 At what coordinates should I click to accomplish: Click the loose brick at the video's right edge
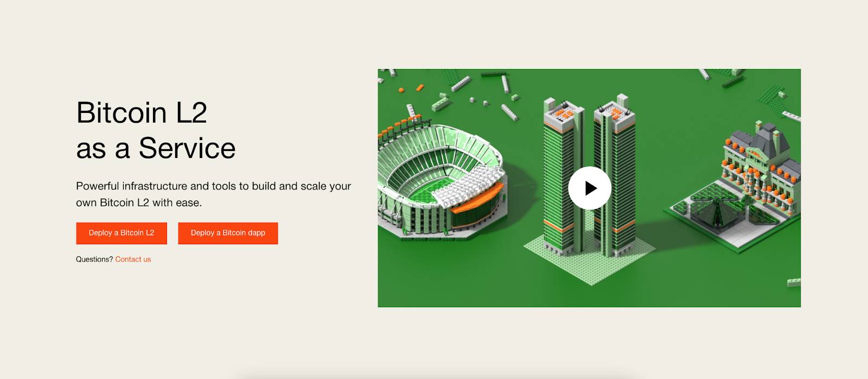pyautogui.click(x=794, y=282)
